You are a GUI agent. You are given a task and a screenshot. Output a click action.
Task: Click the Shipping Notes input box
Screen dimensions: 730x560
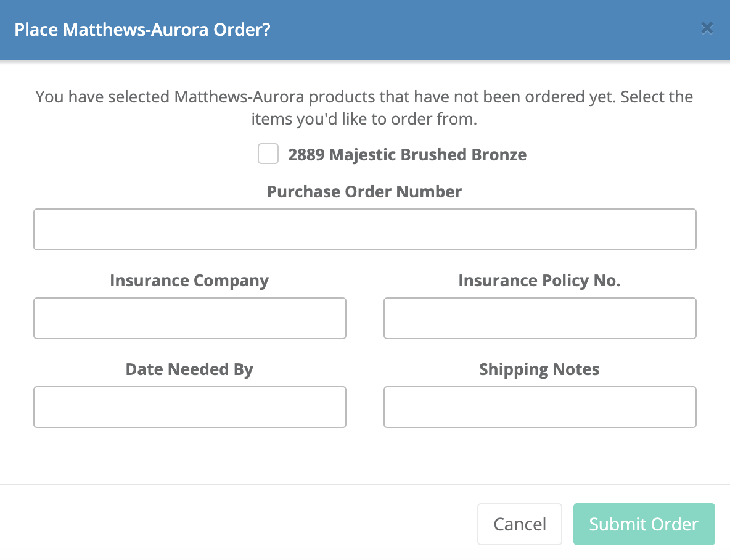coord(539,407)
